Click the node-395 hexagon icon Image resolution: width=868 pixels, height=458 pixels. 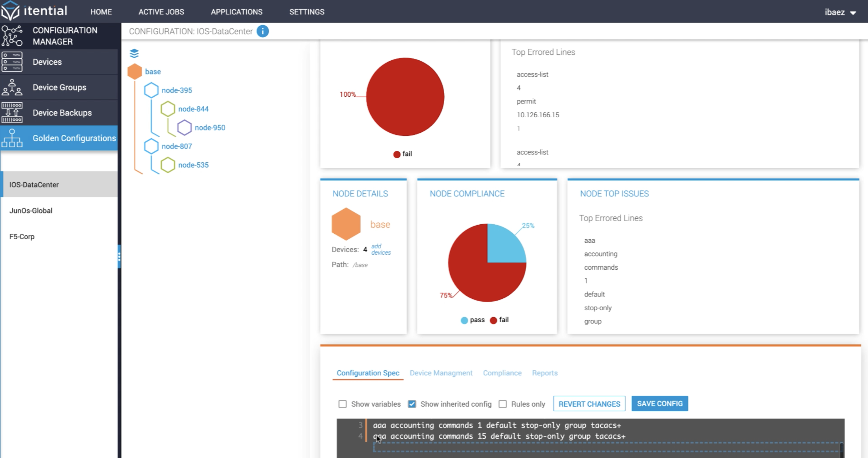pyautogui.click(x=151, y=90)
